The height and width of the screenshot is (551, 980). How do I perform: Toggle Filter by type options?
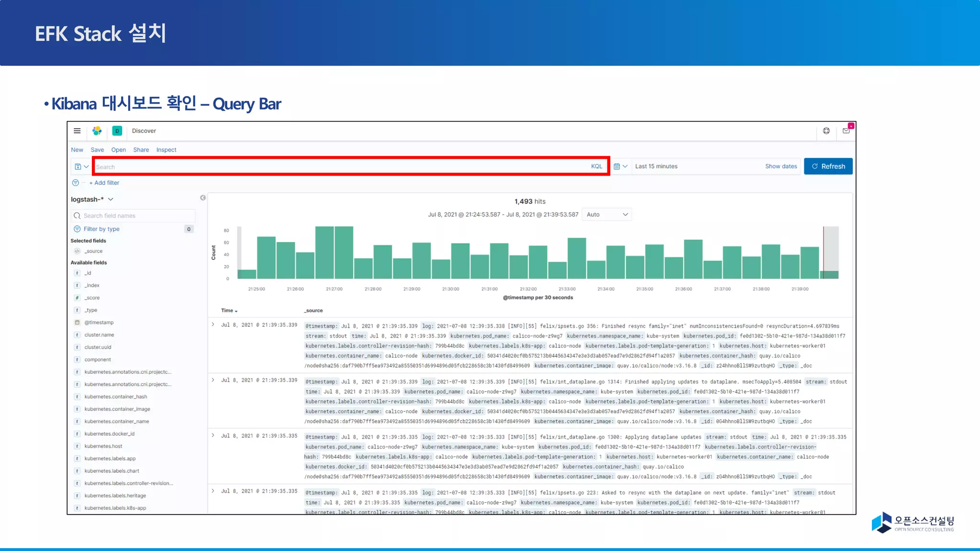pos(101,229)
